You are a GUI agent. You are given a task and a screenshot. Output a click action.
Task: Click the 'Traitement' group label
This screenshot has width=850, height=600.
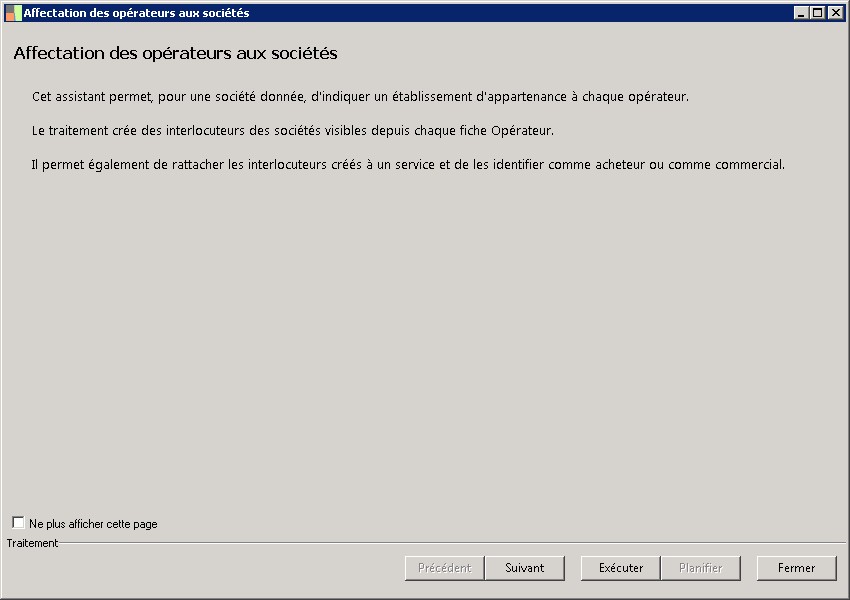(x=32, y=543)
